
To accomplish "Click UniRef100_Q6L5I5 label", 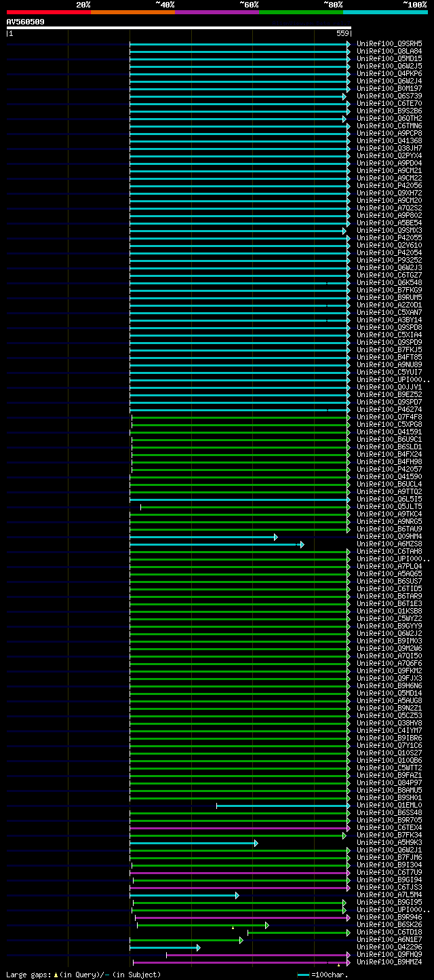I will (389, 499).
